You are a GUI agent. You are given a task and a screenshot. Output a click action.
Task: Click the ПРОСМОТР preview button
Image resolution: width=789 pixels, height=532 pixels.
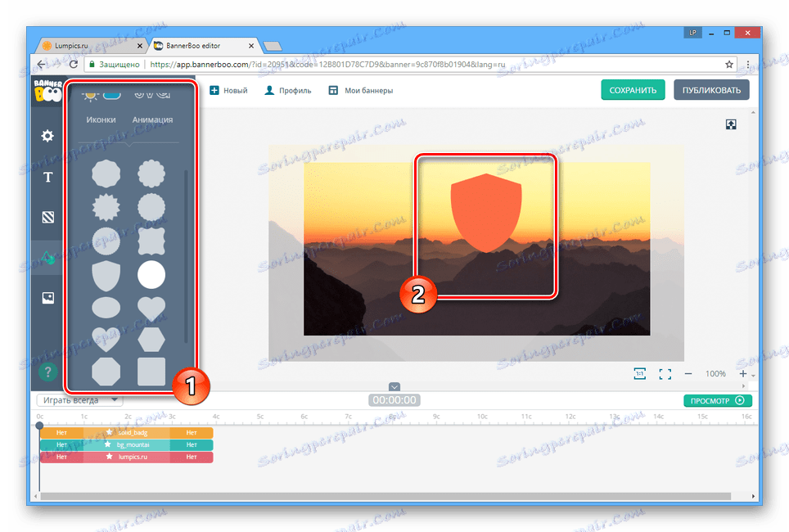[x=718, y=400]
